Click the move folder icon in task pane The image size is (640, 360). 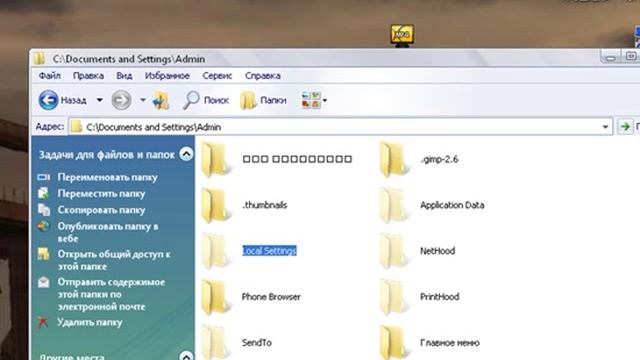[44, 193]
